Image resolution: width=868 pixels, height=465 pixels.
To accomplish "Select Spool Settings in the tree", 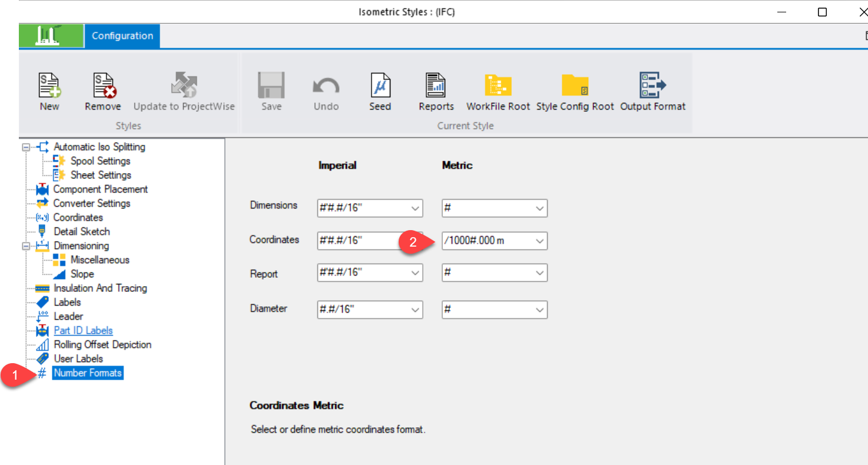I will coord(100,161).
